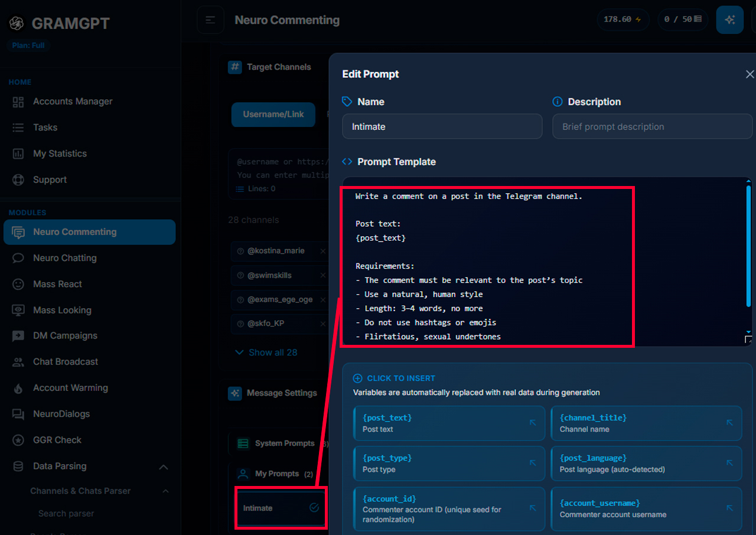Click the Neuro Commenting chat icon
The height and width of the screenshot is (535, 756).
coord(18,232)
